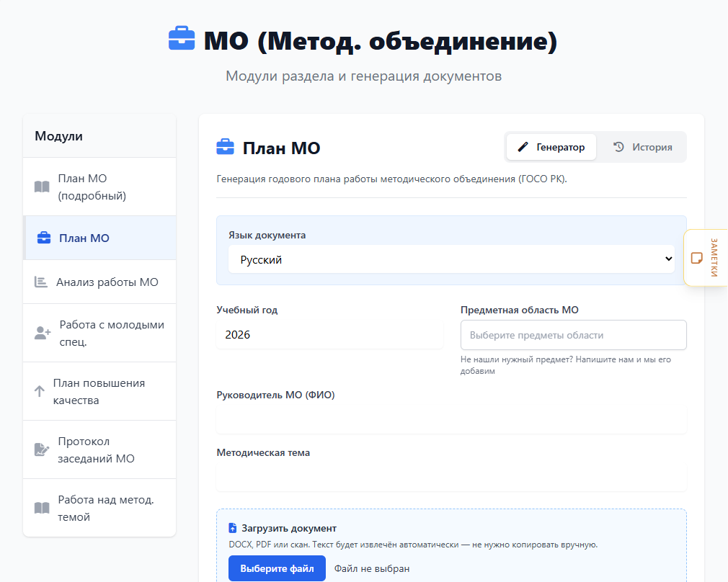Image resolution: width=728 pixels, height=582 pixels.
Task: Open the Заметки side panel
Action: point(706,258)
